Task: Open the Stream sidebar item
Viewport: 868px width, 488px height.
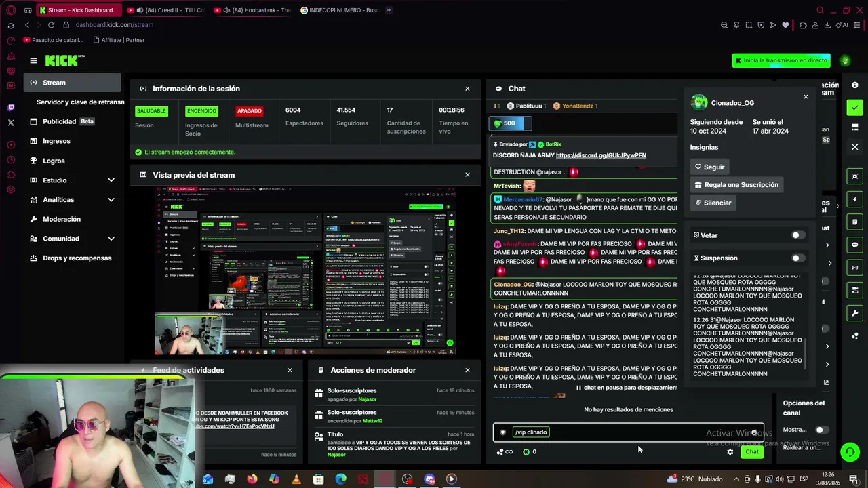Action: click(x=73, y=83)
